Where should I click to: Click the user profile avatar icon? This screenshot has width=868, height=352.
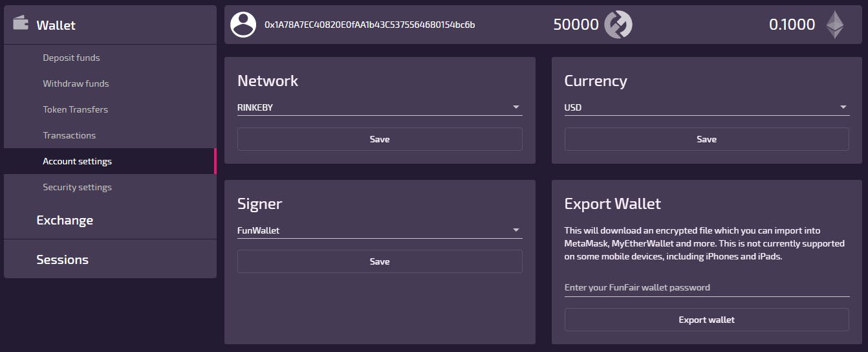tap(243, 25)
